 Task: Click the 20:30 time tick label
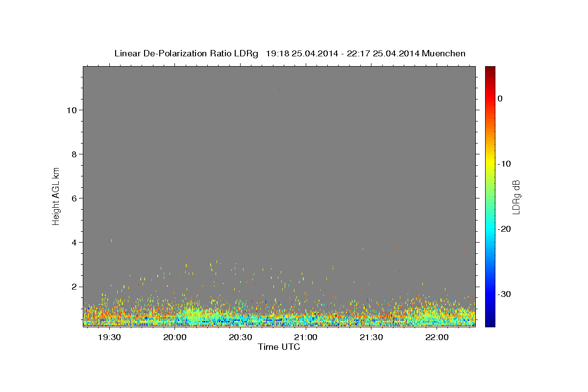coord(240,338)
